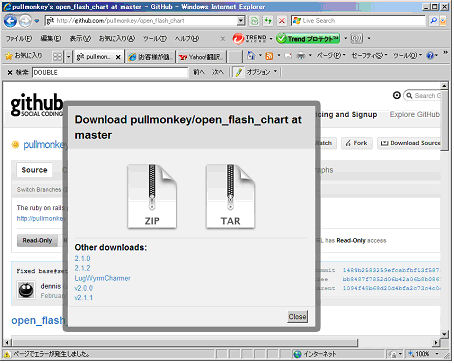
Task: Click the v2.1.1 download link
Action: pos(84,297)
